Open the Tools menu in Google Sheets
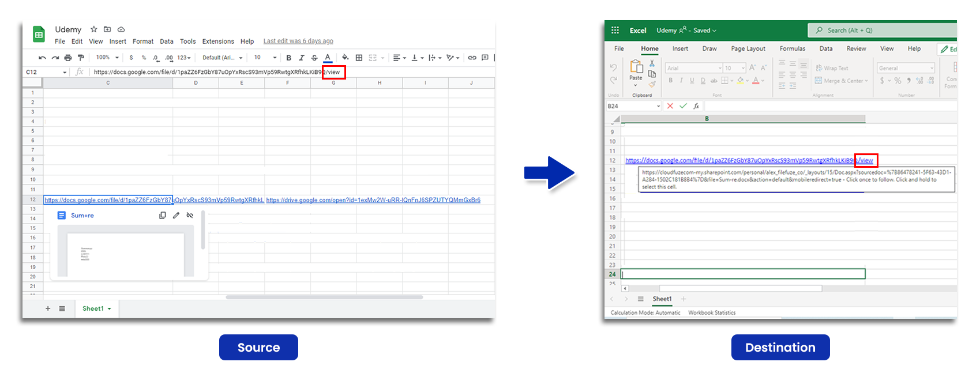Viewport: 980px width, 373px height. (187, 42)
